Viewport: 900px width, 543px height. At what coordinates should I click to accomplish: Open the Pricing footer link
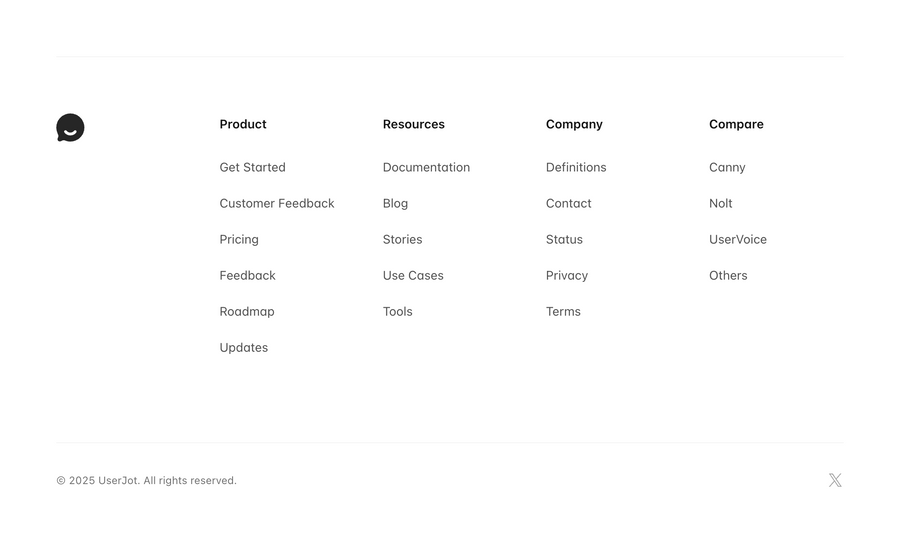239,239
